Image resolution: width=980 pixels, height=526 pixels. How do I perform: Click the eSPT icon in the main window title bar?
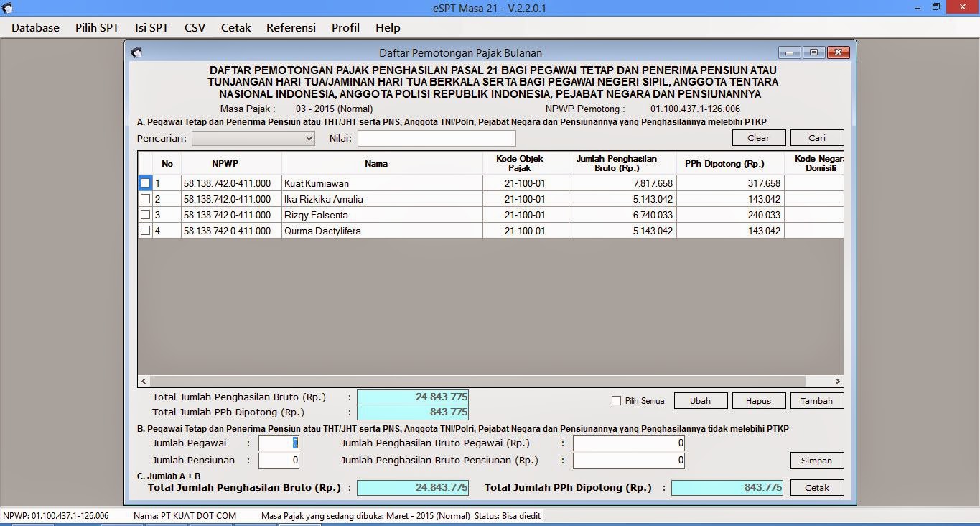(8, 7)
